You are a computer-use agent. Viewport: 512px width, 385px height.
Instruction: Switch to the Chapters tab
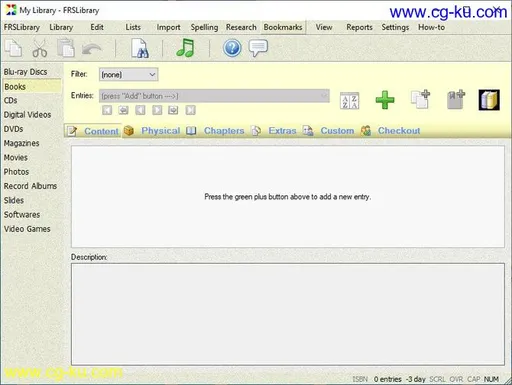tap(215, 131)
